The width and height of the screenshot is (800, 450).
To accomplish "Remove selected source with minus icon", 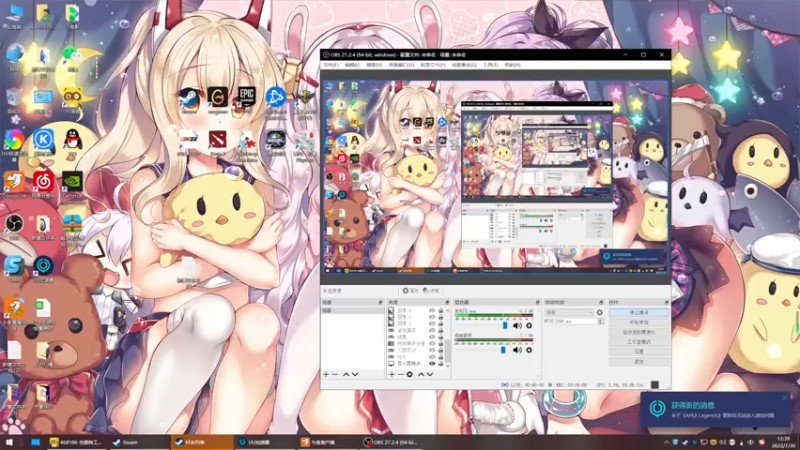I will click(x=401, y=374).
